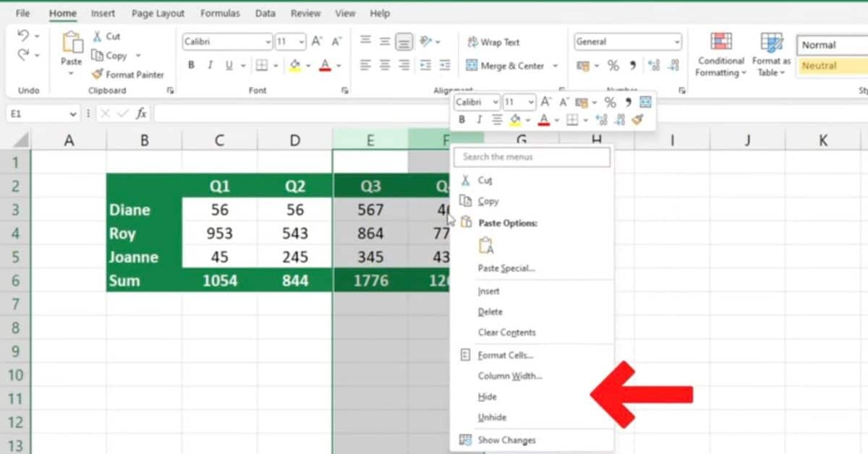Toggle bold formatting in Font group

[191, 65]
